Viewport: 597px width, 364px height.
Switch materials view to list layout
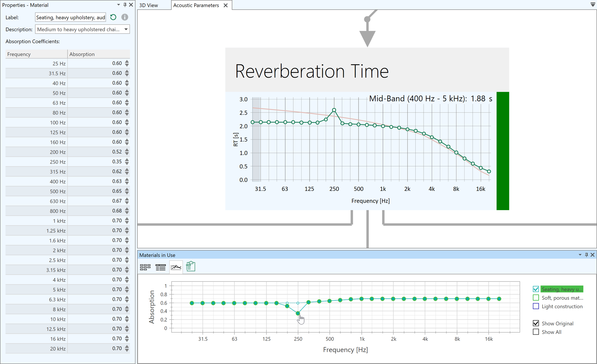point(161,267)
